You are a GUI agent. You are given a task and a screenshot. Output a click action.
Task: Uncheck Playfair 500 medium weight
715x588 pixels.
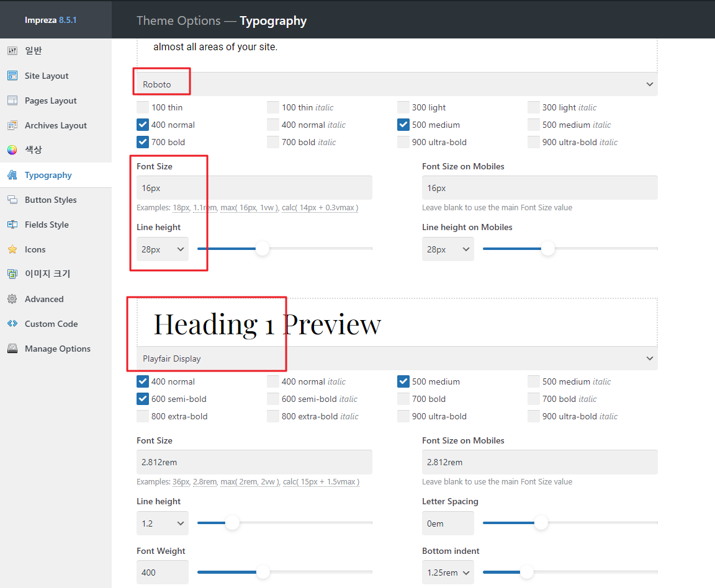pyautogui.click(x=403, y=381)
